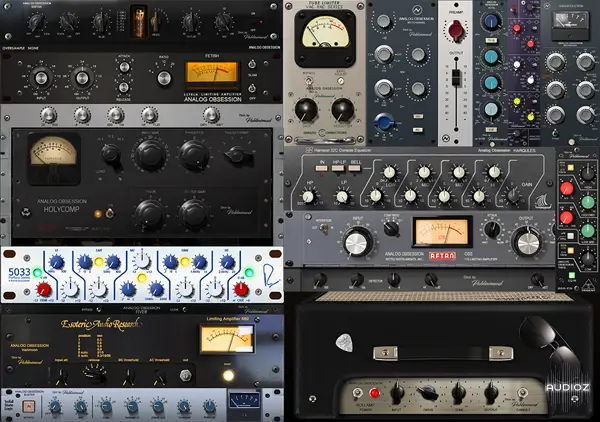
Task: Click the silver out knob on Varimoon
Action: pyautogui.click(x=186, y=375)
